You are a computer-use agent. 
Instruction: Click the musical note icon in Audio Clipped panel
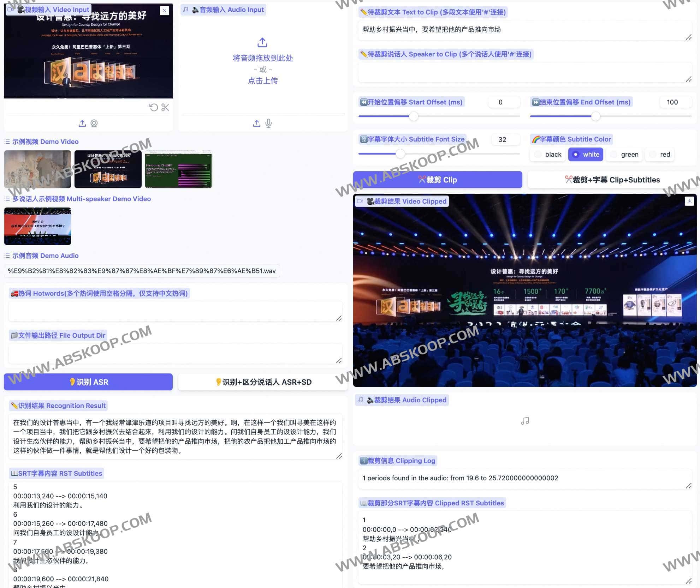pos(525,421)
